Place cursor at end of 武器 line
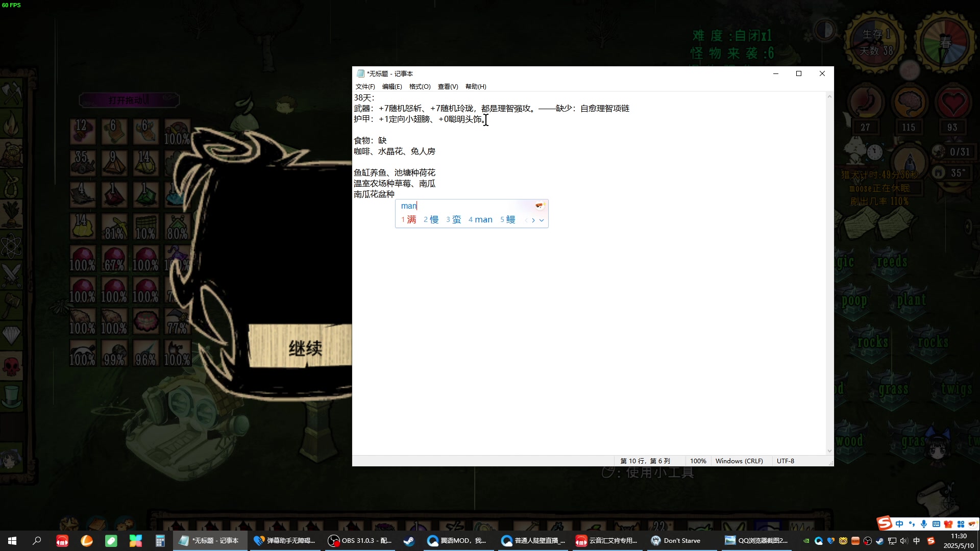Screen dimensions: 980x551 click(630, 109)
